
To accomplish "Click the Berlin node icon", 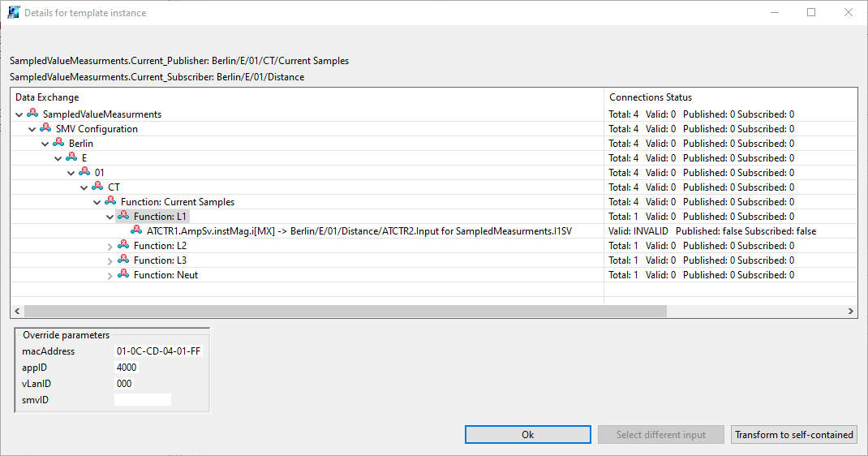I will point(58,143).
